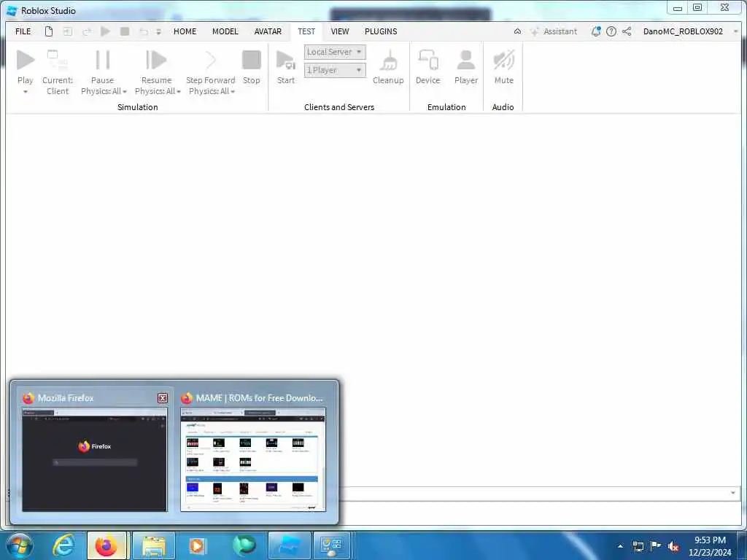
Task: Click the muted volume tray icon
Action: pyautogui.click(x=673, y=547)
